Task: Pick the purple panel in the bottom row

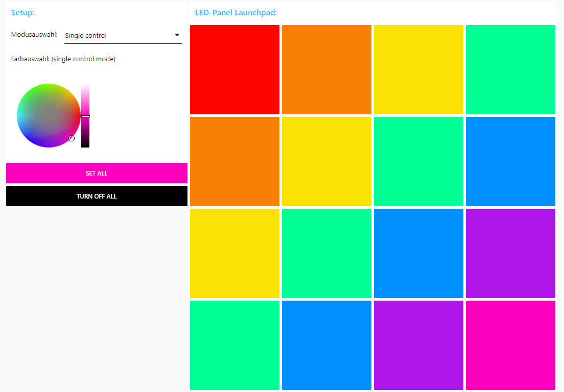Action: (x=418, y=345)
